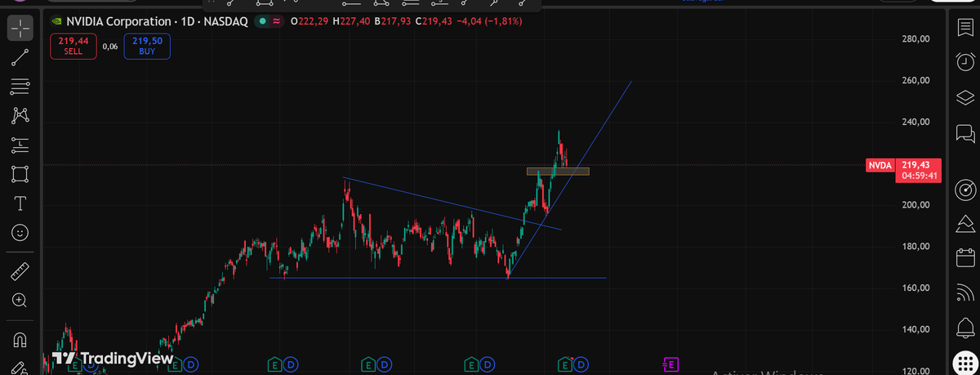Open the apps grid button

point(964,363)
